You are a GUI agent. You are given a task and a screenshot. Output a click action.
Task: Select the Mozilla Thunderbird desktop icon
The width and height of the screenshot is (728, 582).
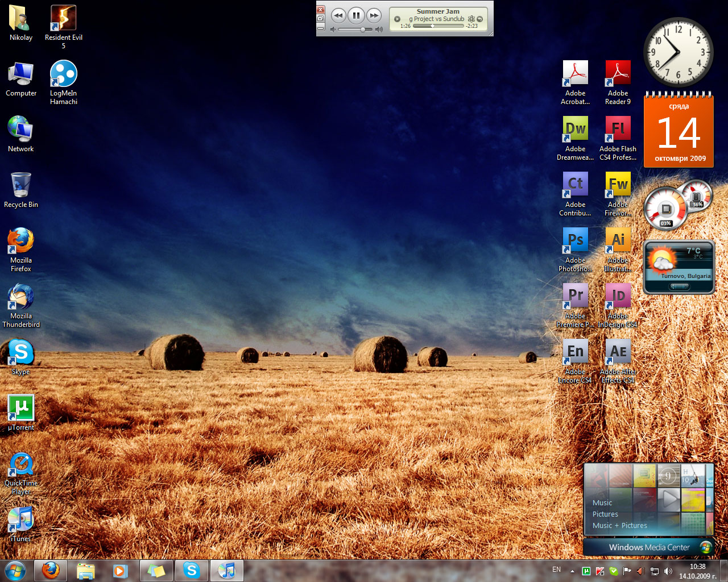click(21, 297)
